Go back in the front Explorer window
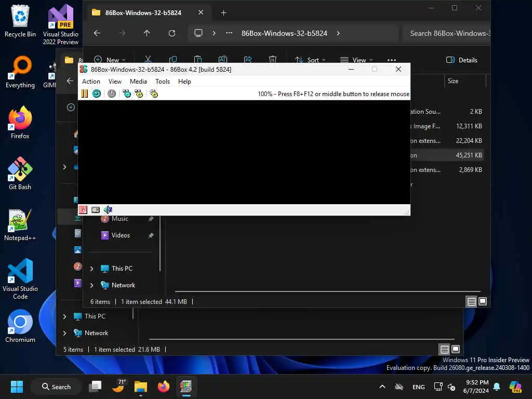532x399 pixels. pos(97,33)
